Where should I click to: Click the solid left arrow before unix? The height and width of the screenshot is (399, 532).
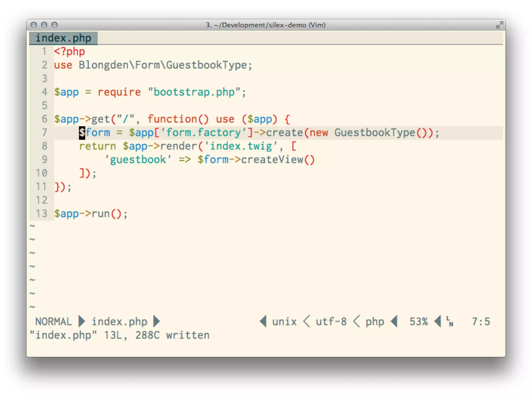[263, 321]
